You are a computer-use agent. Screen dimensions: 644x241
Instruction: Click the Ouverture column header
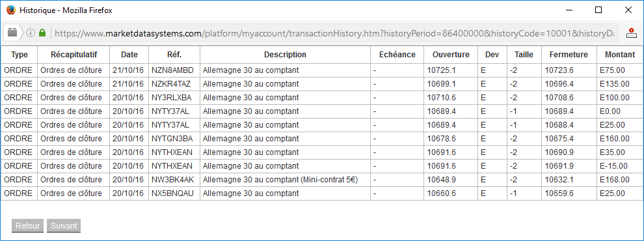tap(451, 55)
